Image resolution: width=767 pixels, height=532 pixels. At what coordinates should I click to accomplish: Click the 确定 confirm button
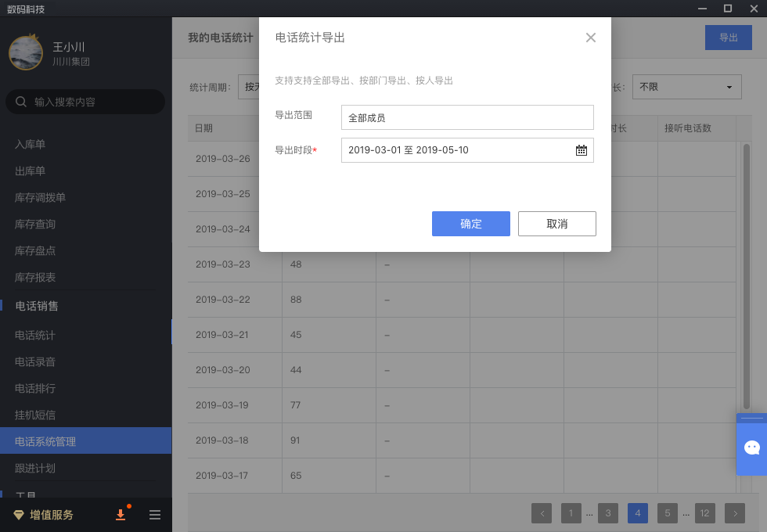point(471,224)
